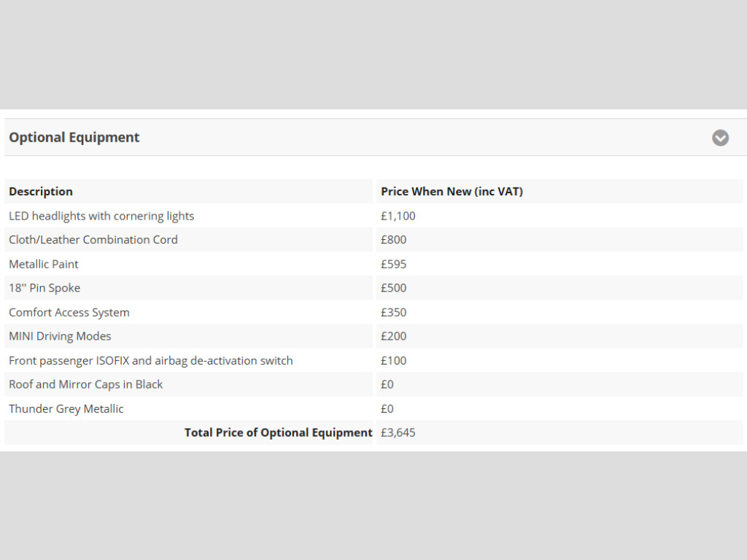Screen dimensions: 747x560
Task: Collapse the Optional Equipment section chevron
Action: pos(720,138)
